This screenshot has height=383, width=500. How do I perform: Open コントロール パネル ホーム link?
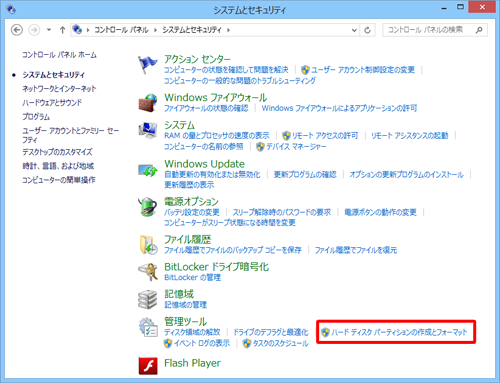[59, 55]
